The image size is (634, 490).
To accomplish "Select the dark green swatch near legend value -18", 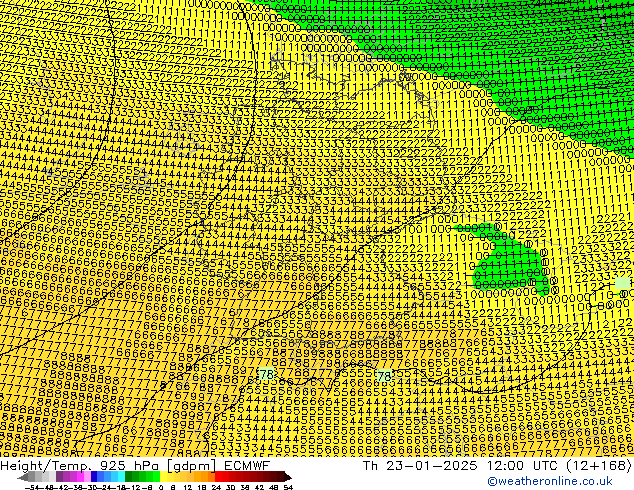I will (129, 476).
